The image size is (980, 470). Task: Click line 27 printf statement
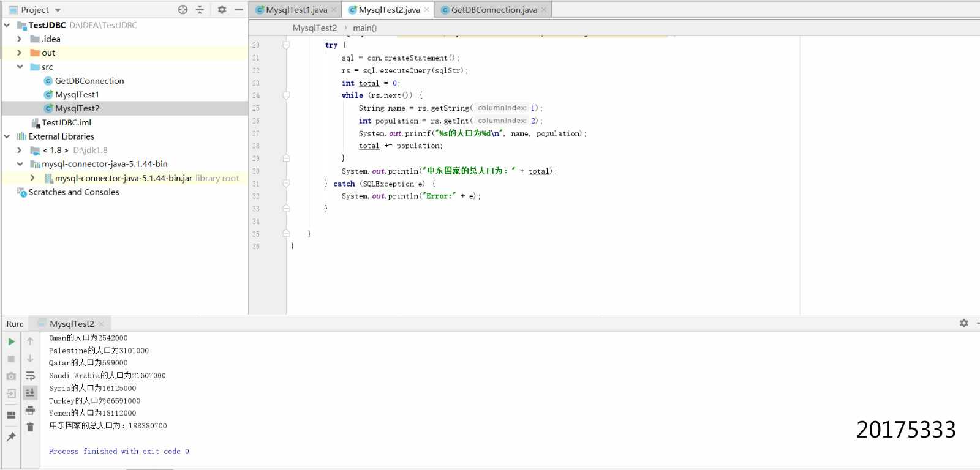[x=472, y=133]
